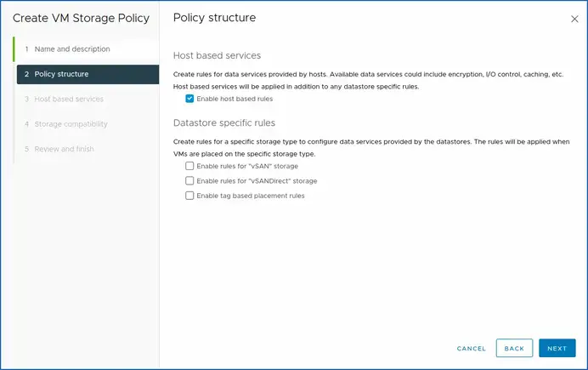The image size is (588, 370).
Task: Enable rules for "vSAN" storage
Action: click(189, 166)
